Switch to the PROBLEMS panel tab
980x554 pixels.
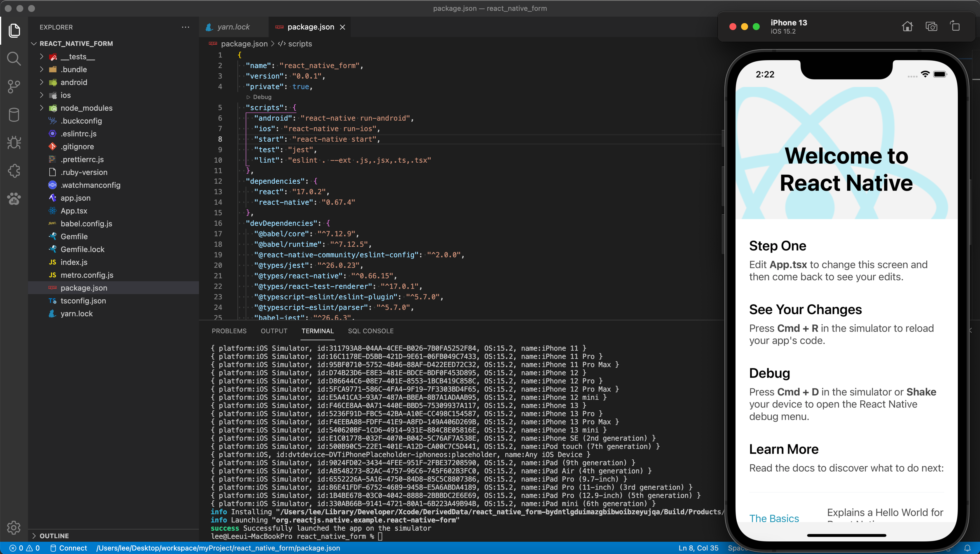pos(229,331)
